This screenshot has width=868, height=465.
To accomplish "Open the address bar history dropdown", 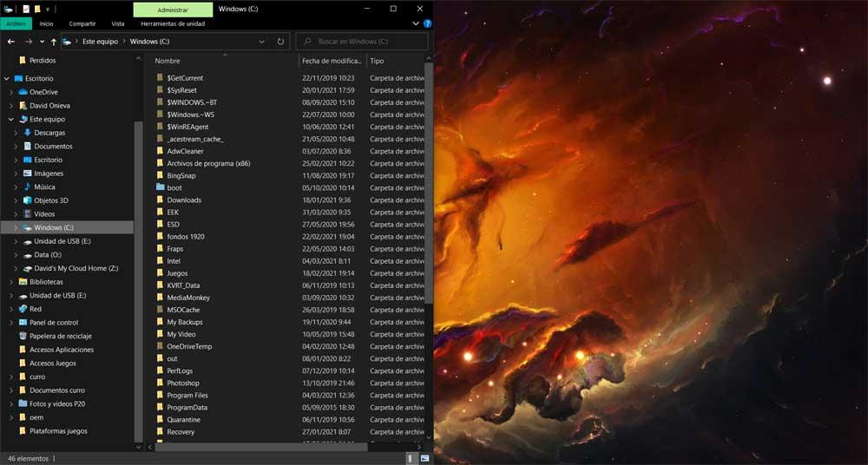I will 262,42.
